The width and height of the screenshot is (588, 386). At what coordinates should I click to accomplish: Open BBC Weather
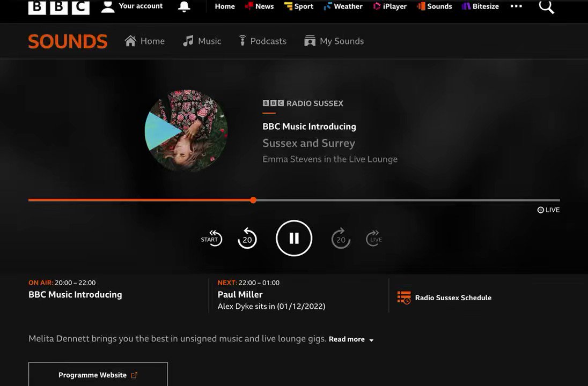[x=343, y=6]
